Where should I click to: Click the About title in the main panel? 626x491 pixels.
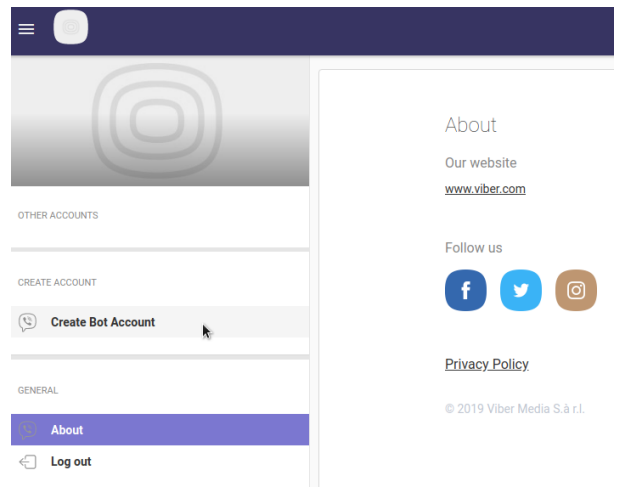471,125
